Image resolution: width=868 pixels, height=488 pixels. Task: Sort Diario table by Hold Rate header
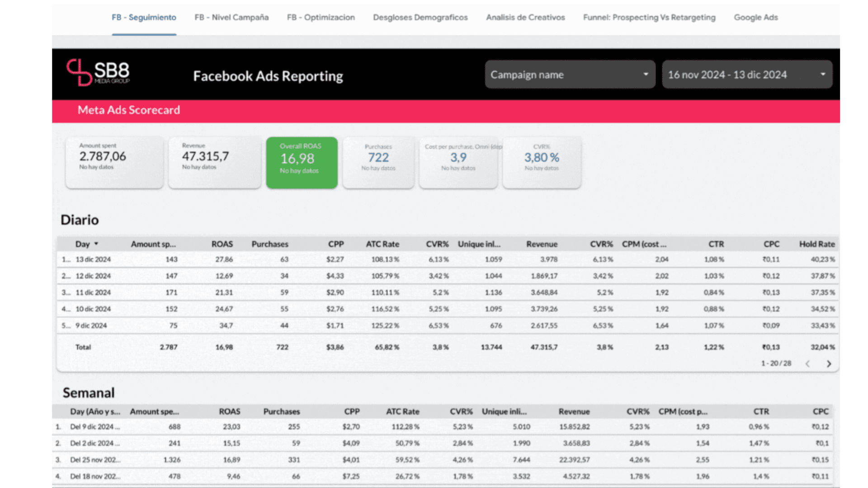tap(816, 244)
